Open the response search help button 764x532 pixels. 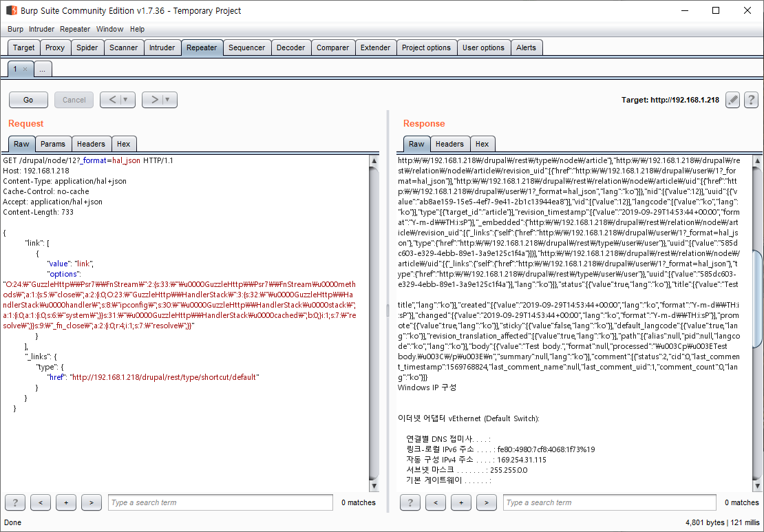click(410, 502)
